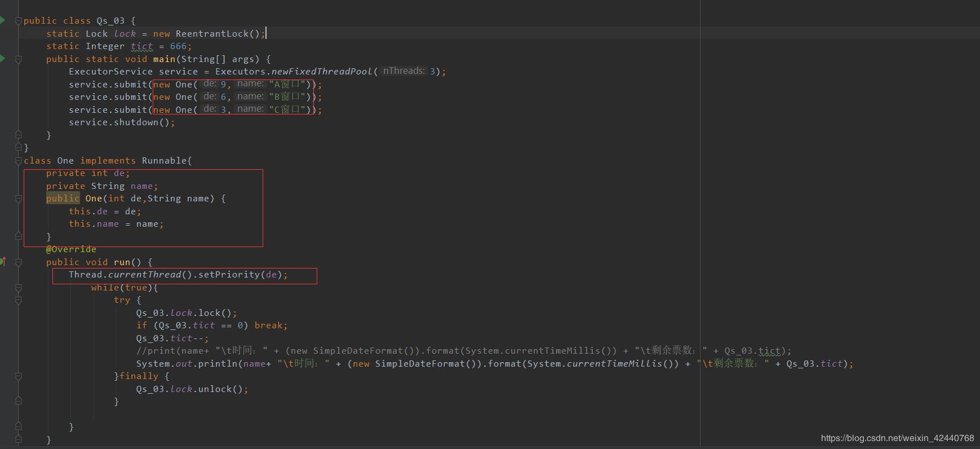This screenshot has height=449, width=980.
Task: Click the "try" keyword
Action: tap(122, 300)
